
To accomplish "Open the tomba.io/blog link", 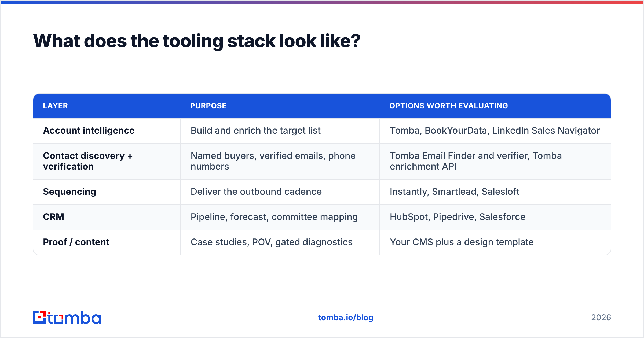I will tap(346, 318).
